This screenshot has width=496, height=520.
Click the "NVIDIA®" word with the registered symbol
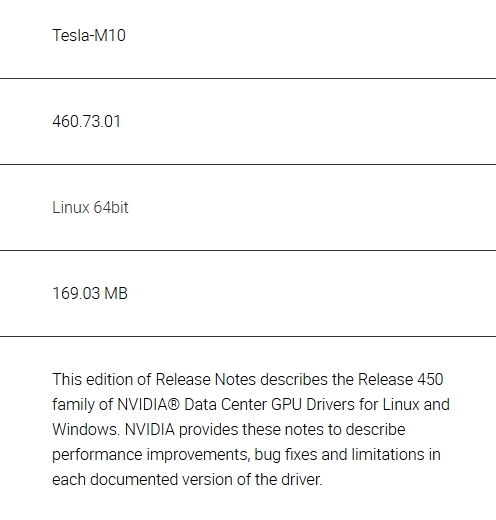[149, 404]
